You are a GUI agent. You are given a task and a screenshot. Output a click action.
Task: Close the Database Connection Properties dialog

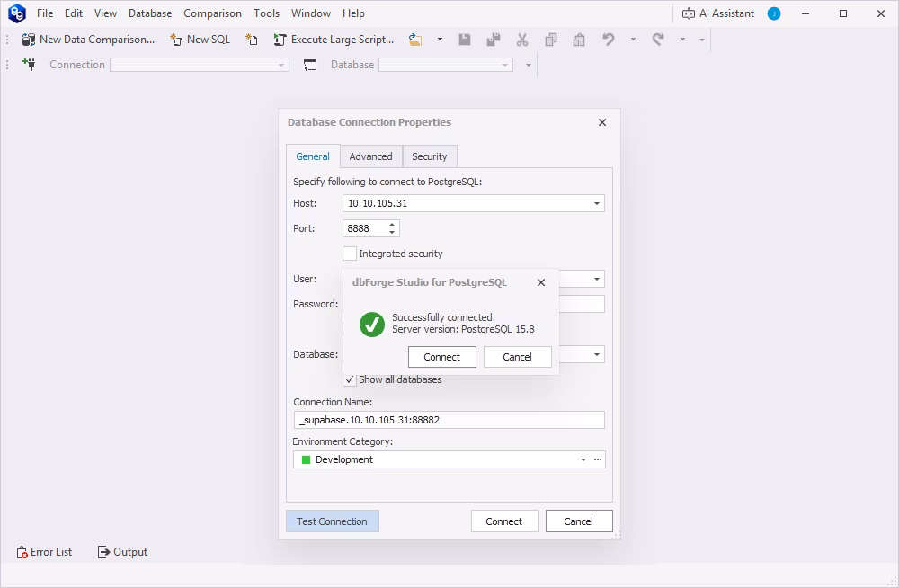tap(602, 122)
